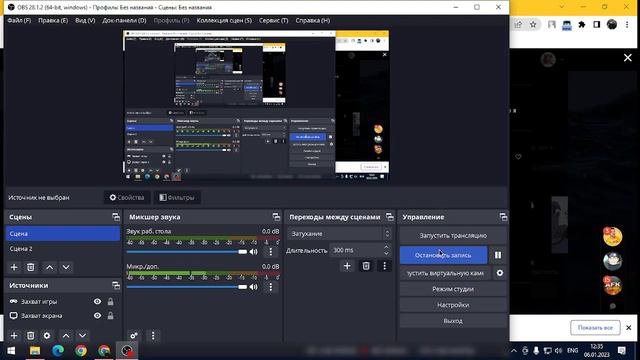Add a new source with plus icon
This screenshot has height=360, width=640.
[14, 336]
